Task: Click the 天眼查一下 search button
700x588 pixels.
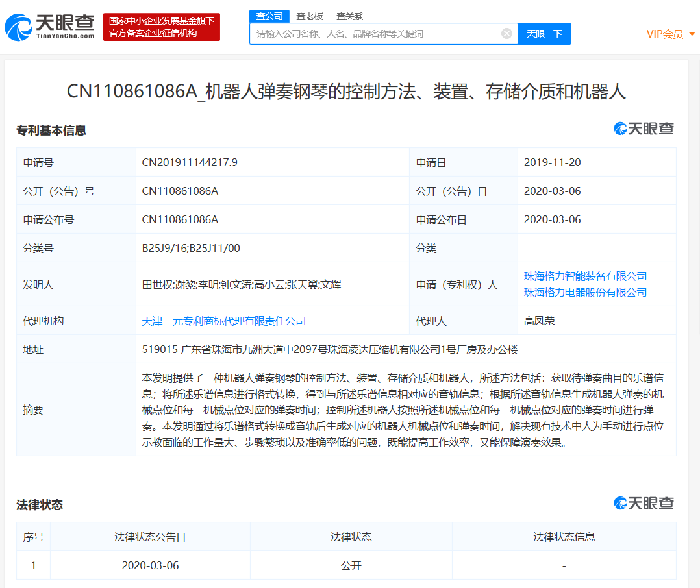Action: point(544,33)
